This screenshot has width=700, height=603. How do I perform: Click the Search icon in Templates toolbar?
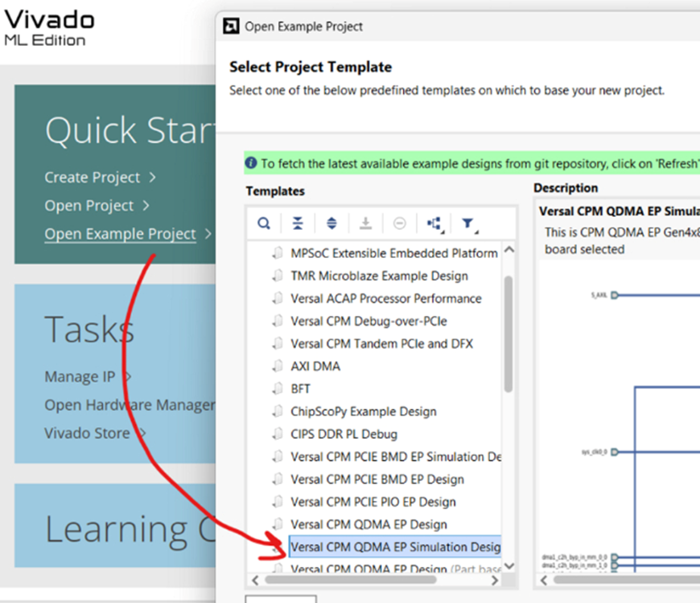pos(264,223)
